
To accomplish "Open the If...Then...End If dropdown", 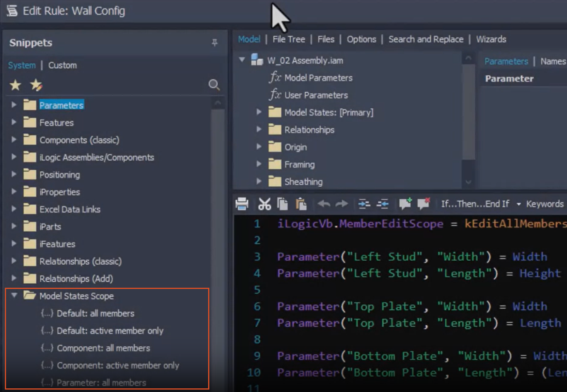I will click(519, 204).
